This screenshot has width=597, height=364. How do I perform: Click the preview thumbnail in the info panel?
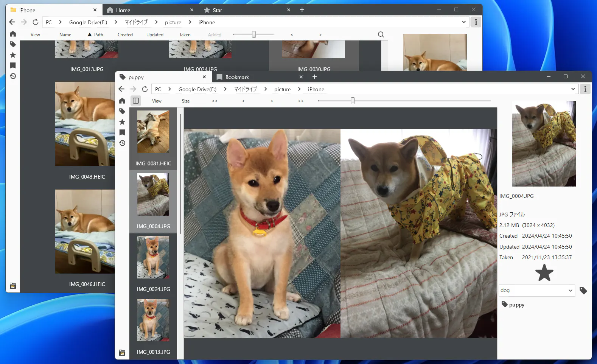point(544,144)
